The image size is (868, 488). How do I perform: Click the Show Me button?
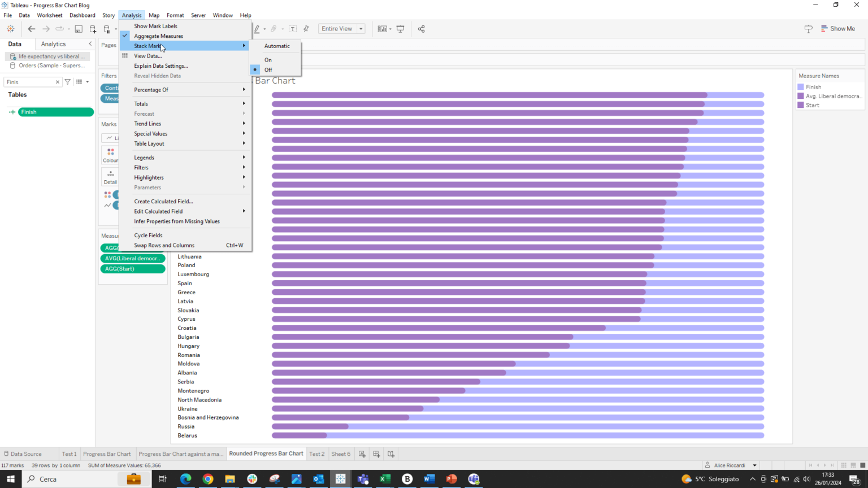[x=839, y=28]
